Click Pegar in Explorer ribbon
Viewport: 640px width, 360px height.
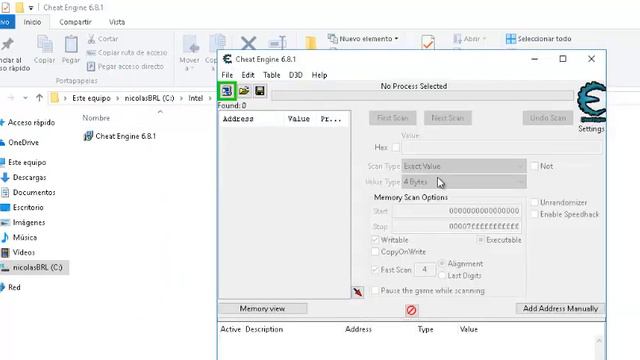coord(71,49)
